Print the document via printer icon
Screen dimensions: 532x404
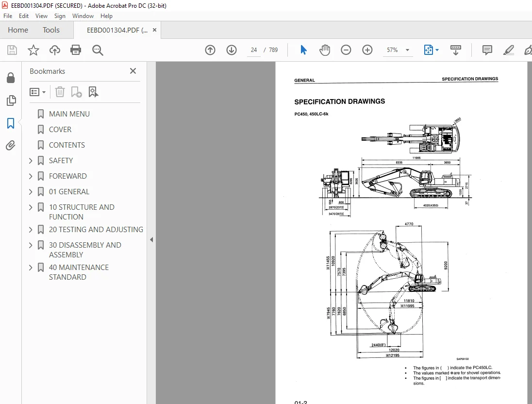76,50
